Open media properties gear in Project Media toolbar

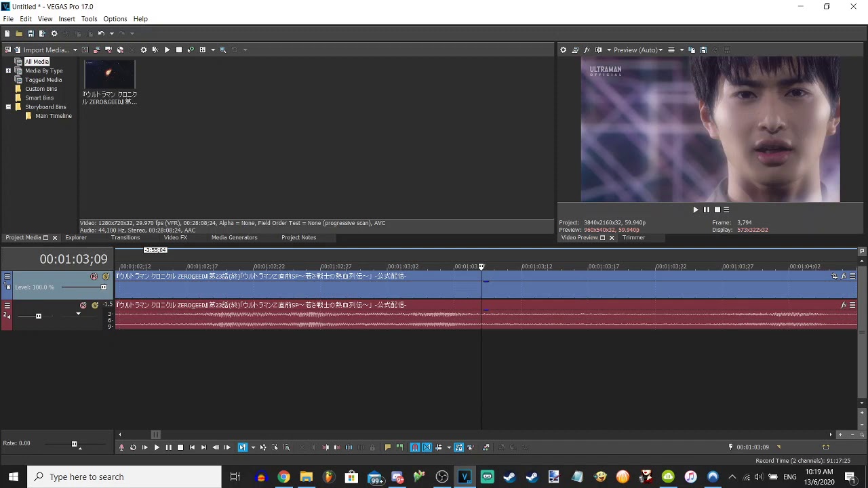(x=144, y=49)
